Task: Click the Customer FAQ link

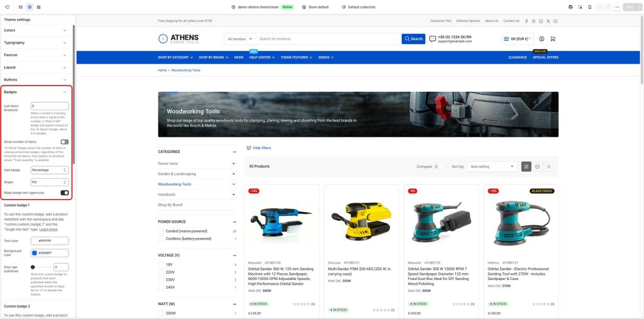Action: tap(441, 21)
